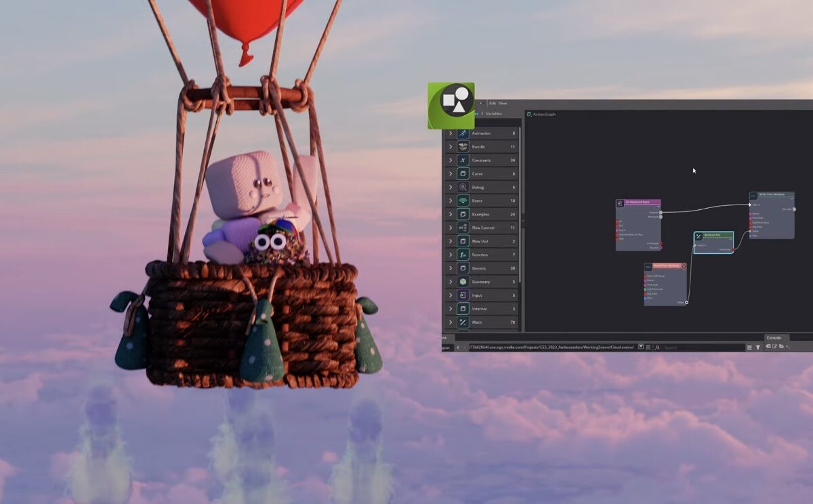Click the nvidia.com project path field

[x=551, y=348]
